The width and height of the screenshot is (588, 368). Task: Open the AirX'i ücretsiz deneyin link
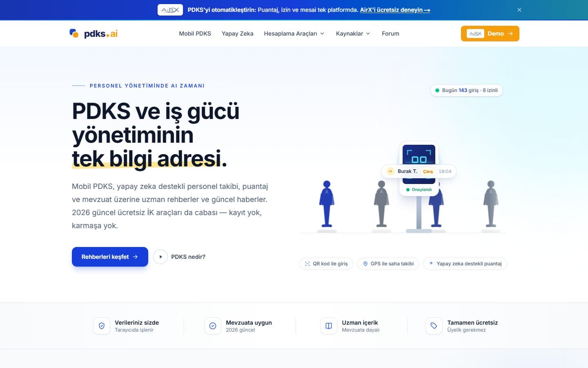coord(395,10)
